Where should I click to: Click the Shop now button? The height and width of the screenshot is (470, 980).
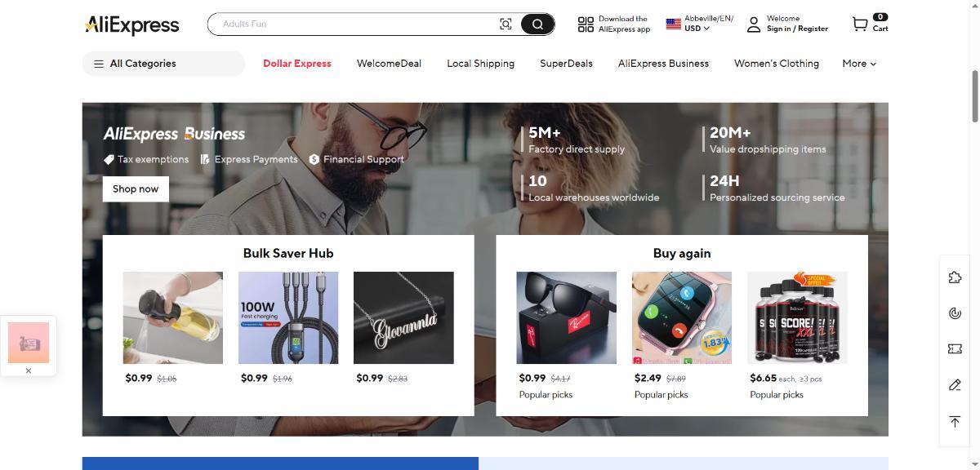click(x=136, y=188)
